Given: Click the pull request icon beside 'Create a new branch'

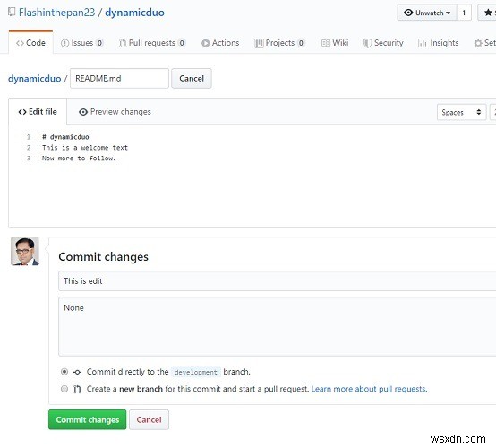Looking at the screenshot, I should [77, 389].
